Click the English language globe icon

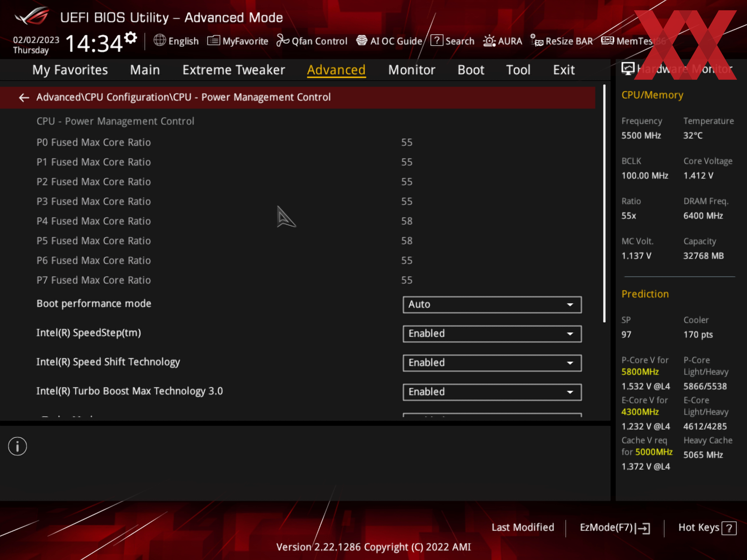160,40
